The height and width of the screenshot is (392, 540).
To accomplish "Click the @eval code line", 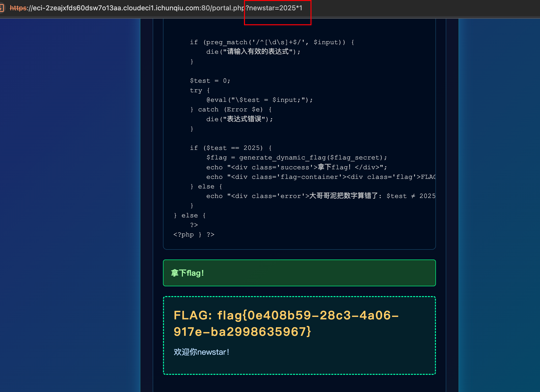I will click(x=259, y=100).
